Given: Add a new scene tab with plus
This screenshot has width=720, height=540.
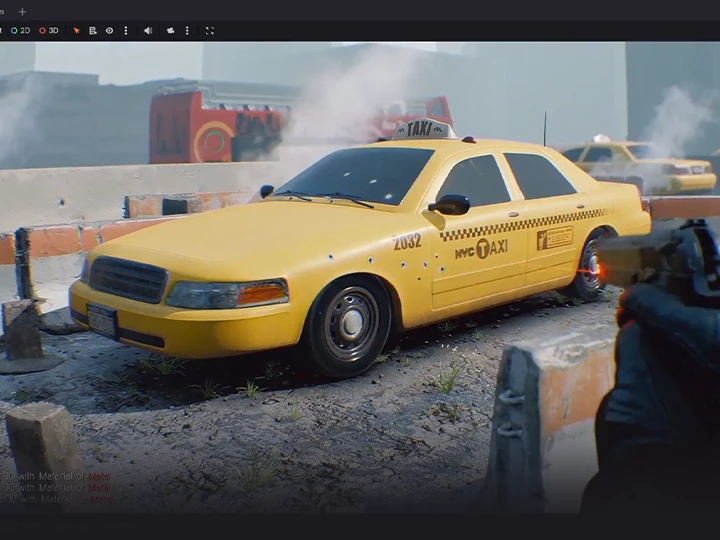Looking at the screenshot, I should click(x=22, y=12).
